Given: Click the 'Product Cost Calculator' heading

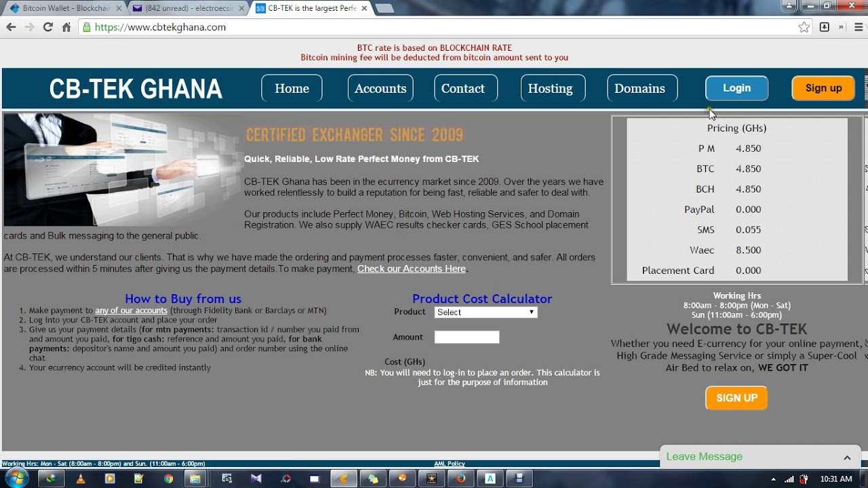Looking at the screenshot, I should tap(482, 298).
